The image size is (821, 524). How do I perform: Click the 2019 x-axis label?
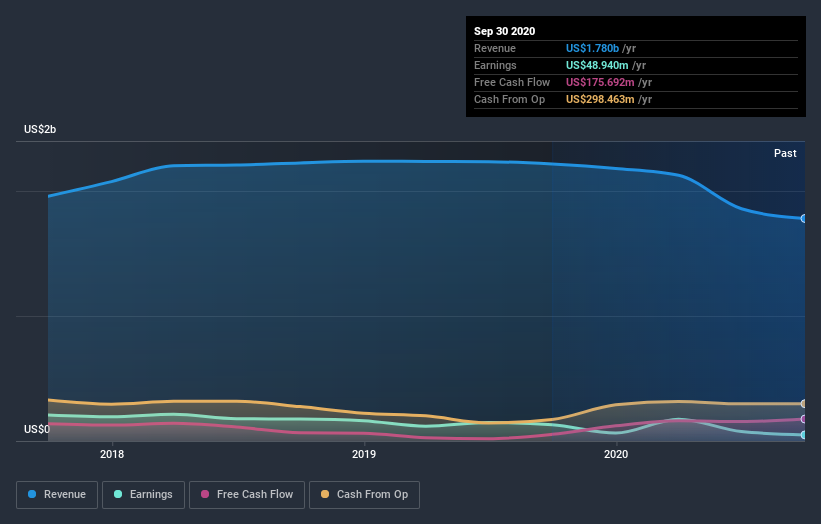click(364, 454)
